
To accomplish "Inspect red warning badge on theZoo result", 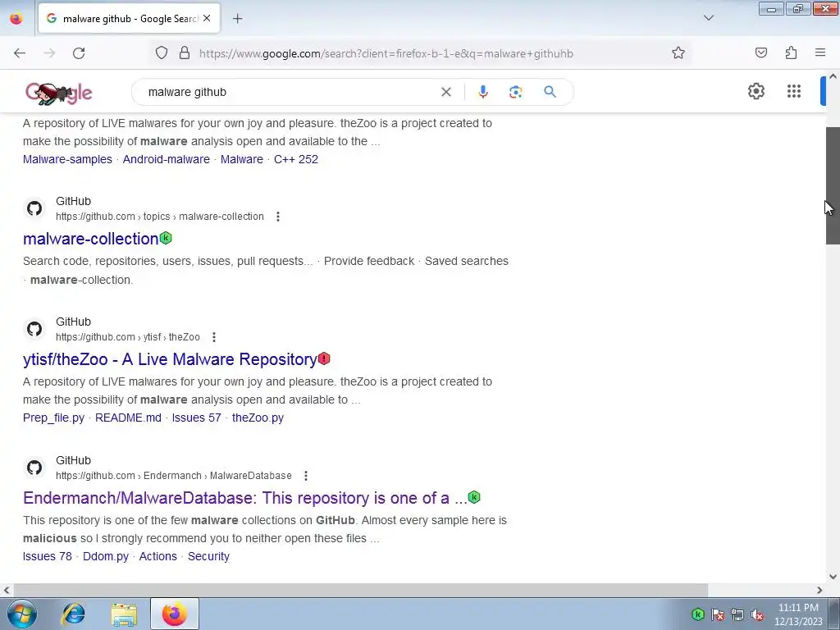I will (x=324, y=358).
